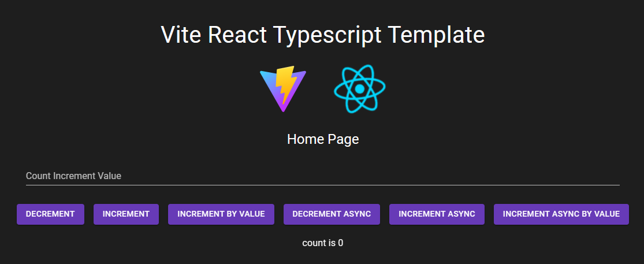This screenshot has width=644, height=264.
Task: Click the DECREMENT button
Action: (50, 214)
